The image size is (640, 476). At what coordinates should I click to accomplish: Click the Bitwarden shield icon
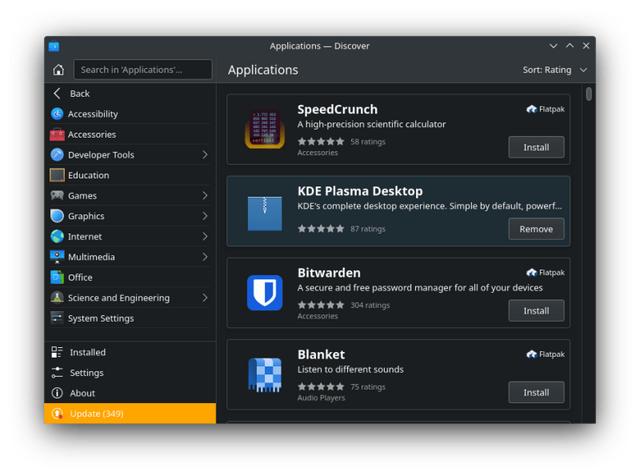click(x=265, y=293)
